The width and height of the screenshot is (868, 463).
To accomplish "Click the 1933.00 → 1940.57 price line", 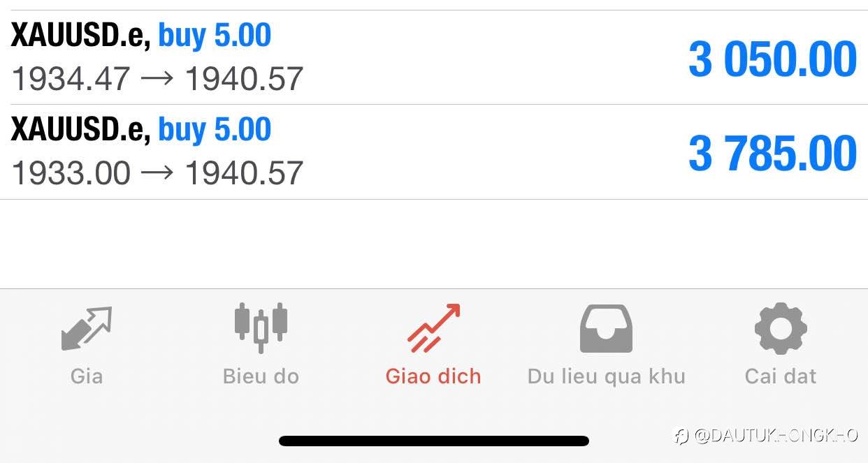I will [x=157, y=173].
